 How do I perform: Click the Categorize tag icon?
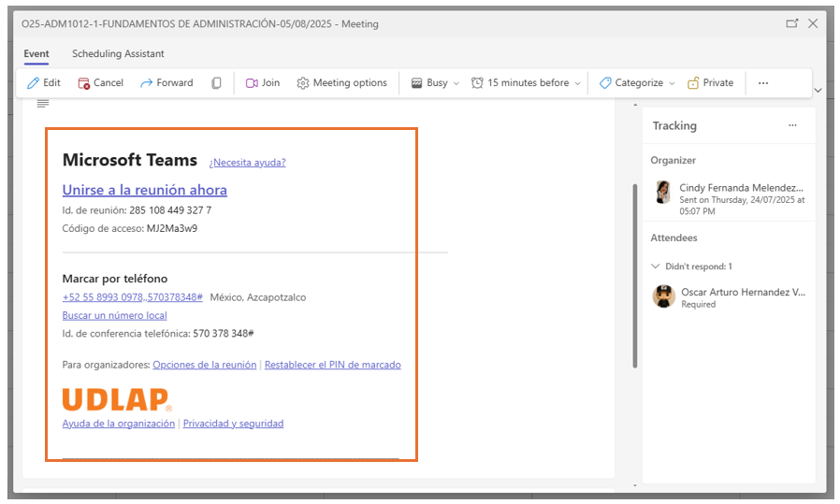coord(605,83)
